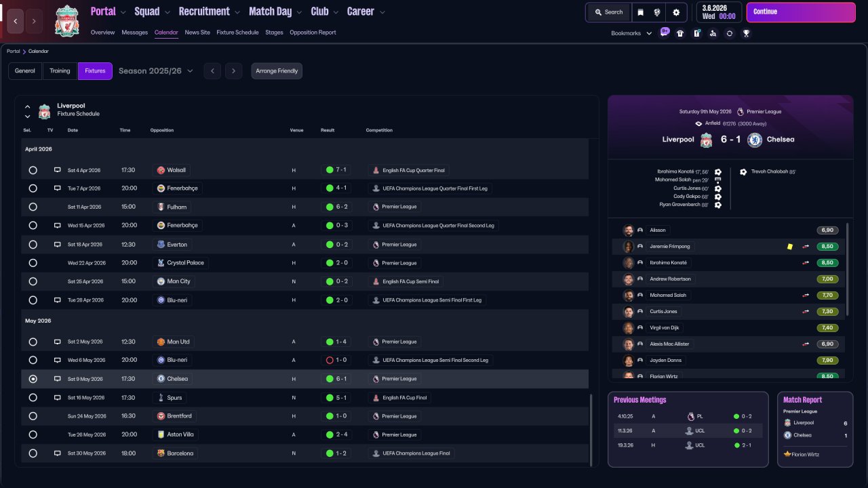The width and height of the screenshot is (868, 488).
Task: Expand the Recruitment menu dropdown
Action: click(x=236, y=12)
